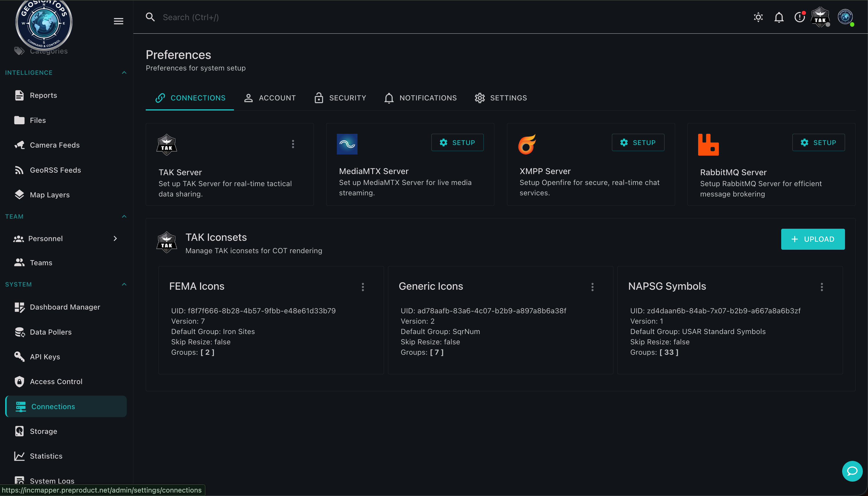Switch to the Notifications tab
The height and width of the screenshot is (496, 868).
pyautogui.click(x=420, y=98)
